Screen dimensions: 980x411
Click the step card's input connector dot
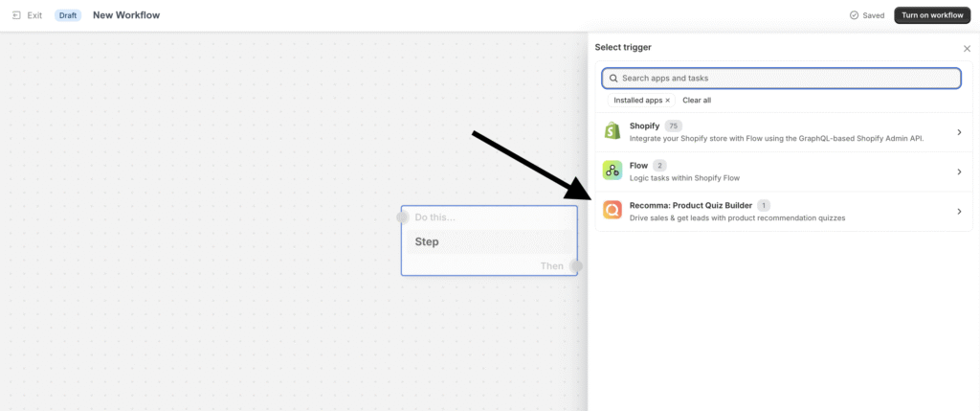point(403,217)
